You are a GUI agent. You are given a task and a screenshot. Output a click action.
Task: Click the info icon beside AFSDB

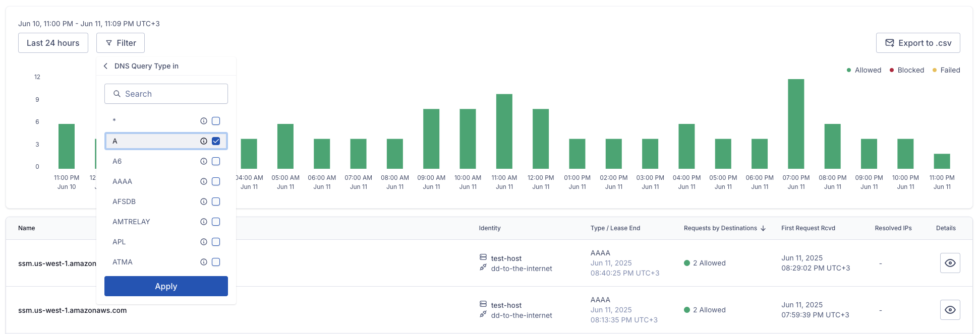[x=204, y=202]
